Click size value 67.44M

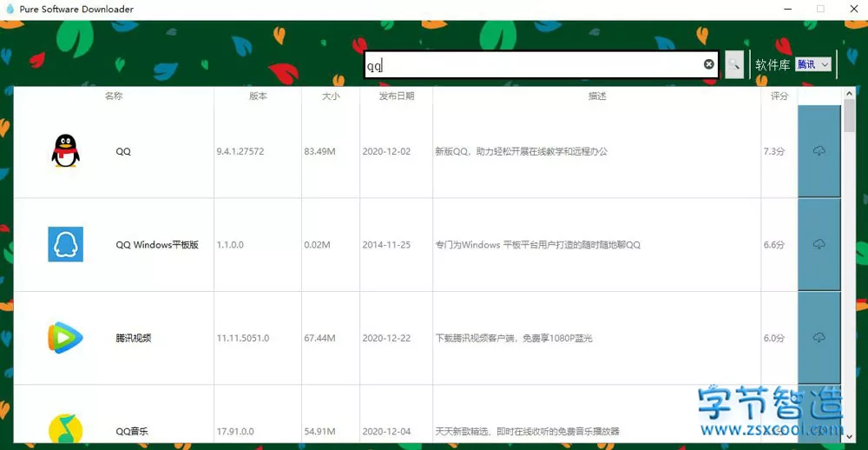pos(320,338)
